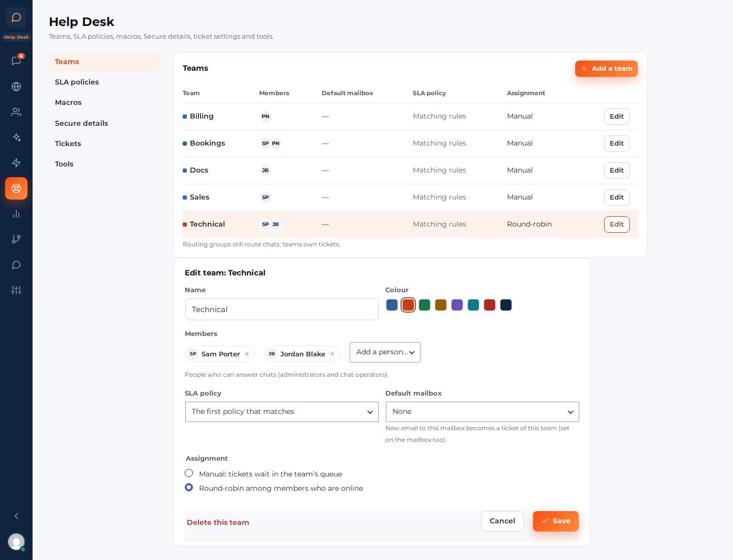Open the Secure details section
Viewport: 733px width, 560px height.
pyautogui.click(x=105, y=123)
